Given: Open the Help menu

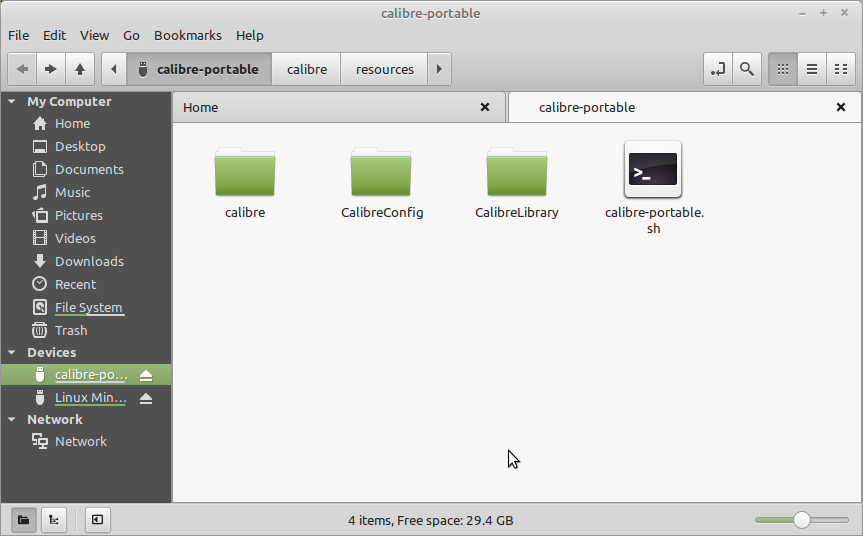Looking at the screenshot, I should [x=250, y=35].
